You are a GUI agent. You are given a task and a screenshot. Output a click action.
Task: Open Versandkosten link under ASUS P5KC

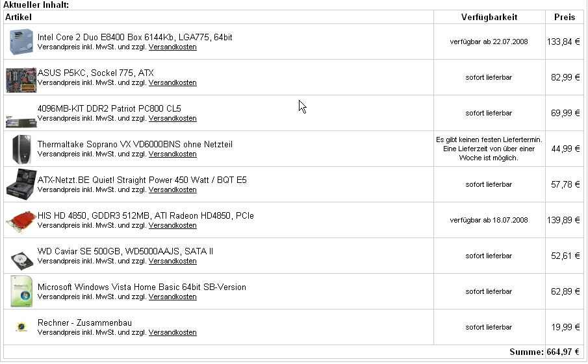click(x=172, y=83)
